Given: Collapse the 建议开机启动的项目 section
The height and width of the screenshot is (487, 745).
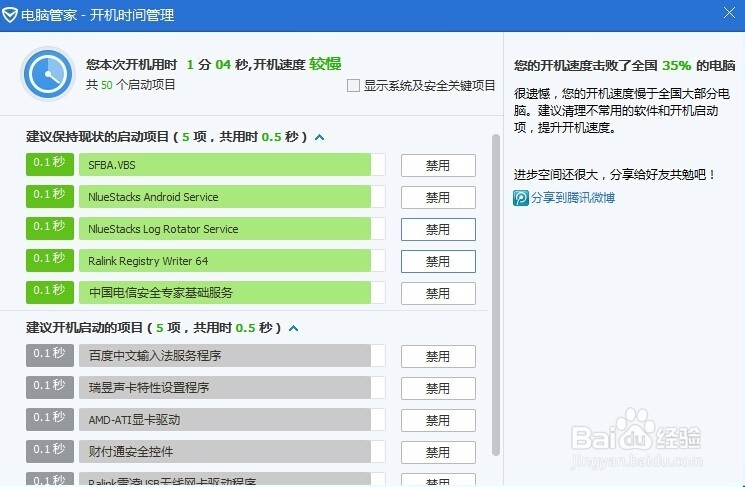Looking at the screenshot, I should (x=294, y=328).
